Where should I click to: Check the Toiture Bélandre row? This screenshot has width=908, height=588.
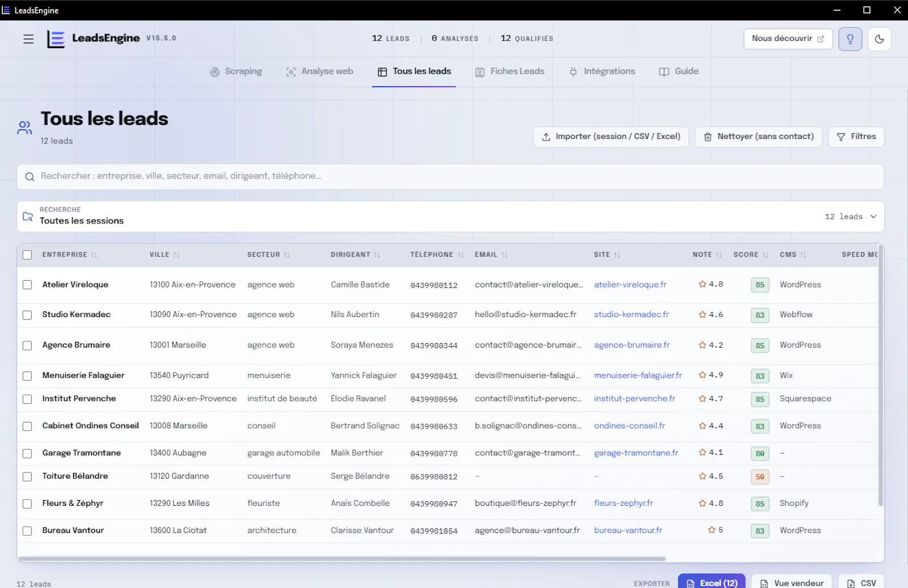point(27,477)
